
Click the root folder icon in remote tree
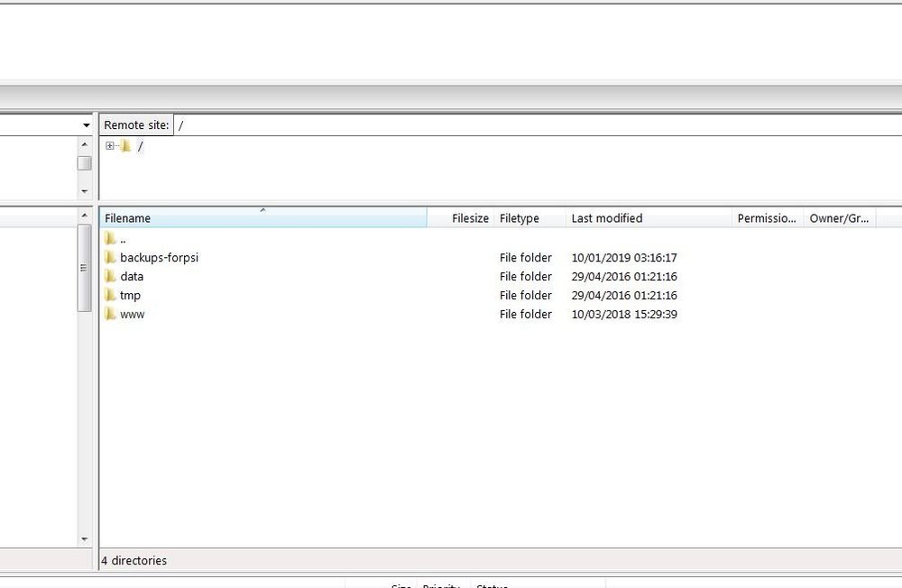pyautogui.click(x=126, y=146)
